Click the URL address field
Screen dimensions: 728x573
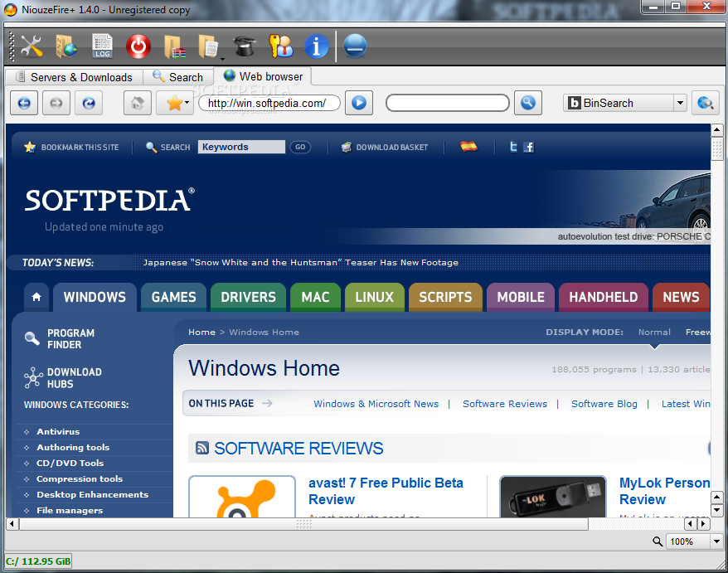pyautogui.click(x=269, y=103)
